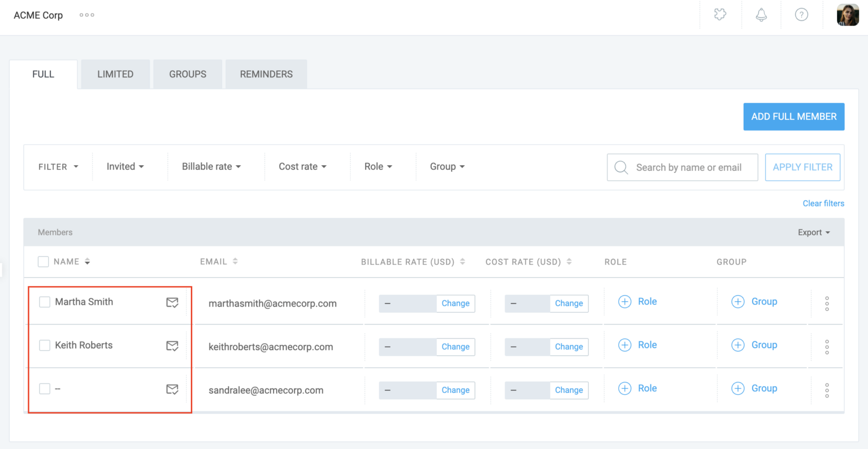The image size is (868, 449).
Task: Check the box for Keith Roberts
Action: click(45, 345)
